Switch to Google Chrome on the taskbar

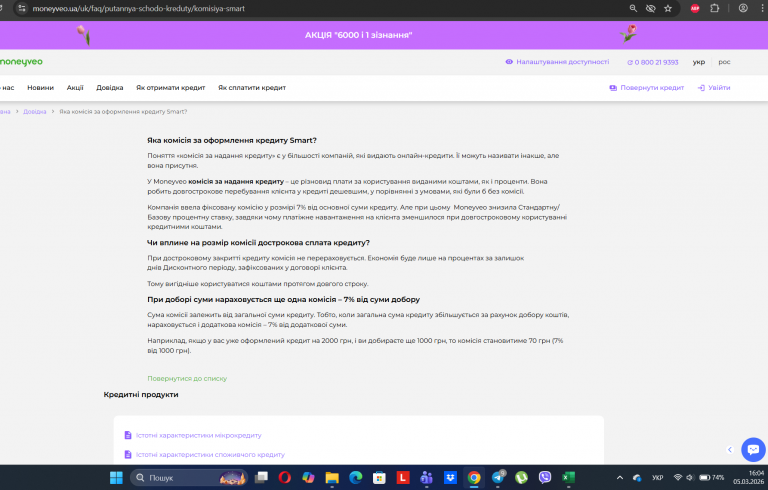(474, 478)
